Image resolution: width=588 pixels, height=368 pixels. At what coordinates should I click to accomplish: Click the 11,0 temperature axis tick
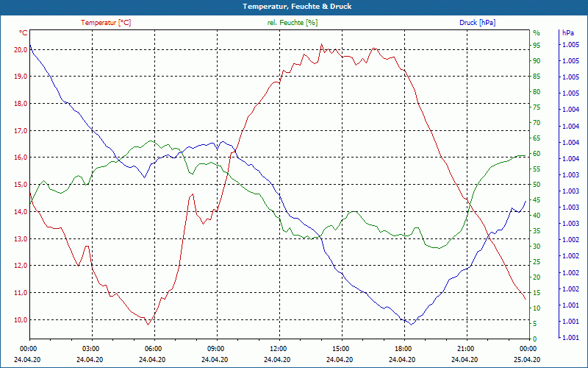(x=22, y=293)
